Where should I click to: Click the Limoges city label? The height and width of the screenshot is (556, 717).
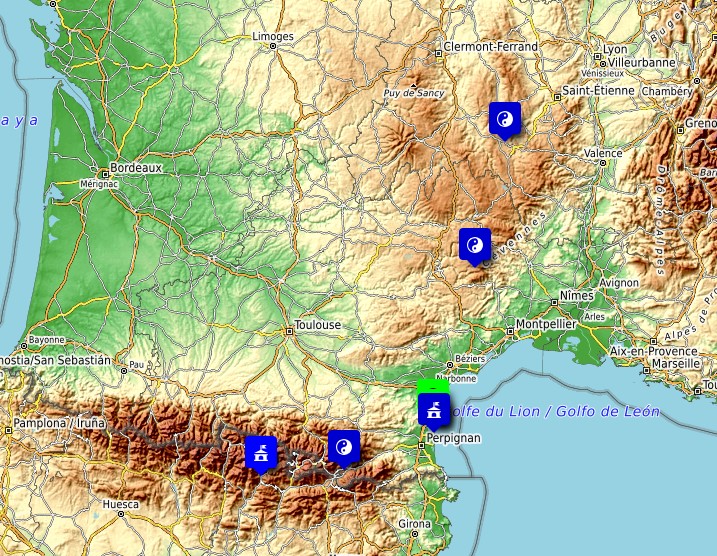pyautogui.click(x=274, y=37)
